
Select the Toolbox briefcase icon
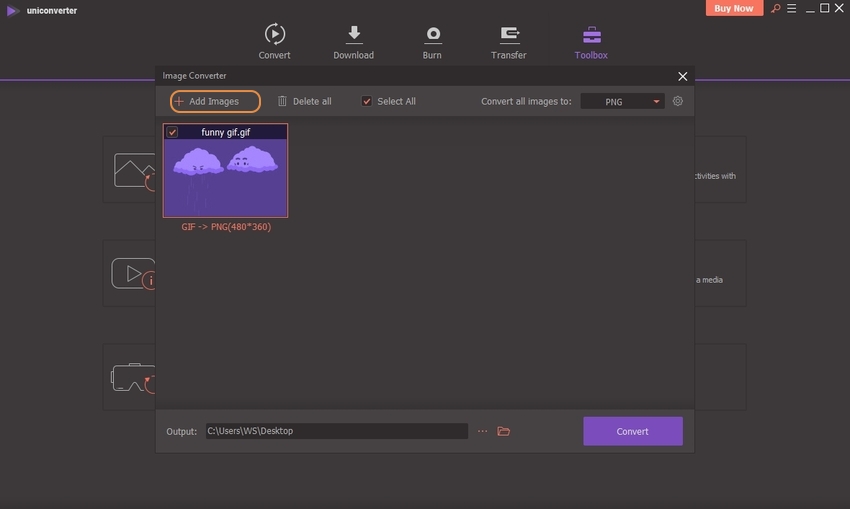pyautogui.click(x=591, y=35)
